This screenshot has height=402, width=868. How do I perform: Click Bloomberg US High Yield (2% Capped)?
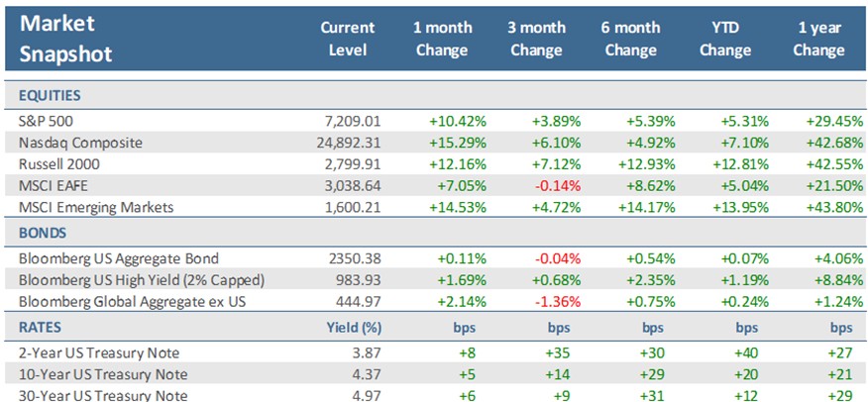coord(141,280)
